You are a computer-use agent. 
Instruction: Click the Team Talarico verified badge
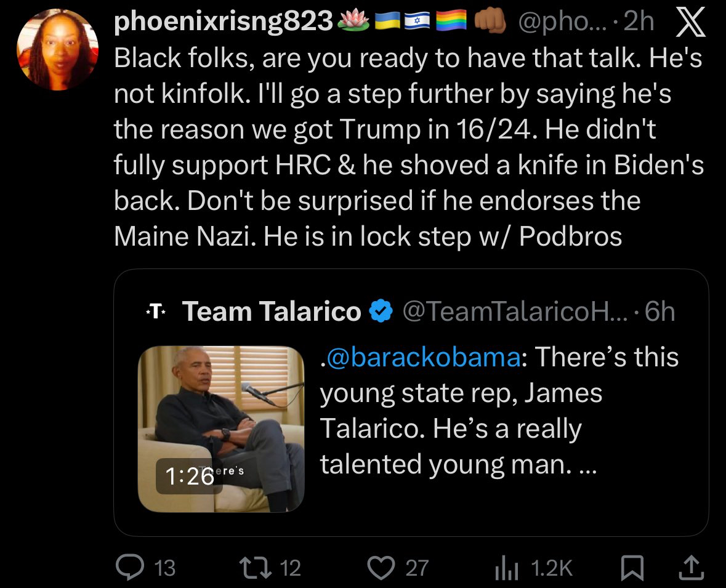click(381, 312)
